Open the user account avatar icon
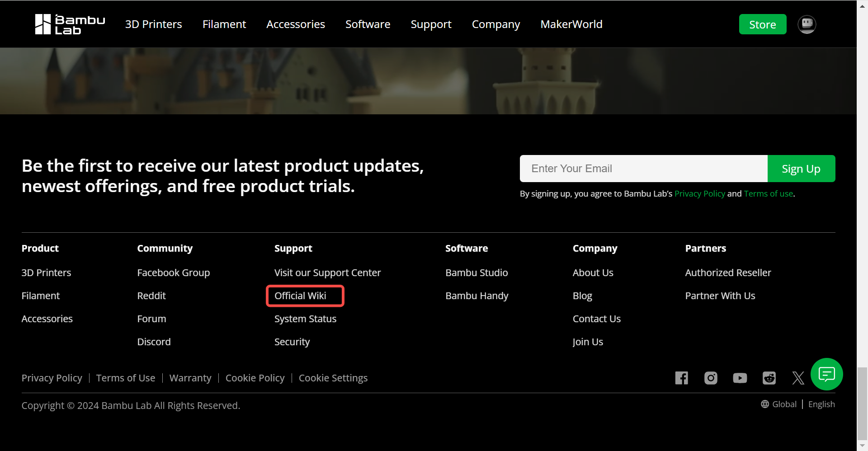868x451 pixels. 807,24
